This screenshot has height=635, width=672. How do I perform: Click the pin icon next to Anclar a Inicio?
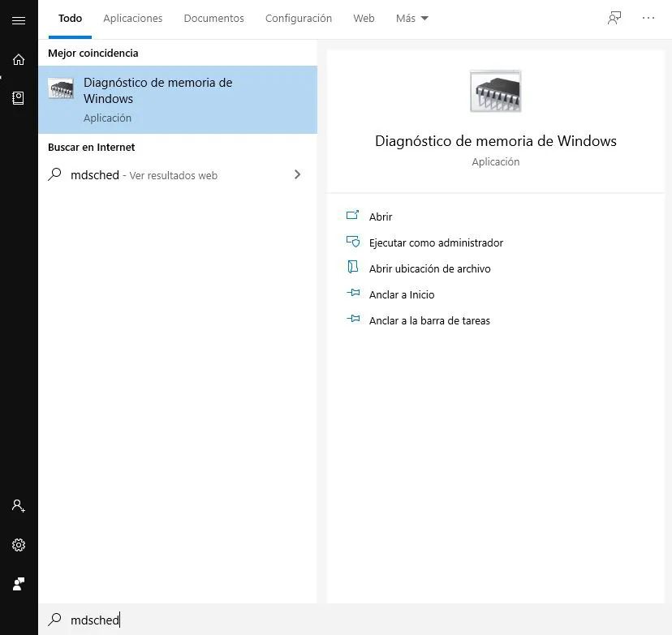353,293
